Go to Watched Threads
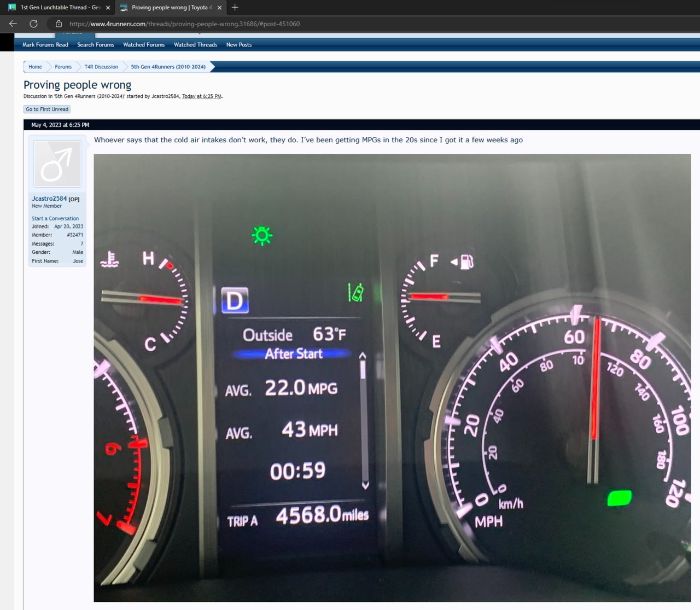Image resolution: width=700 pixels, height=610 pixels. 195,45
